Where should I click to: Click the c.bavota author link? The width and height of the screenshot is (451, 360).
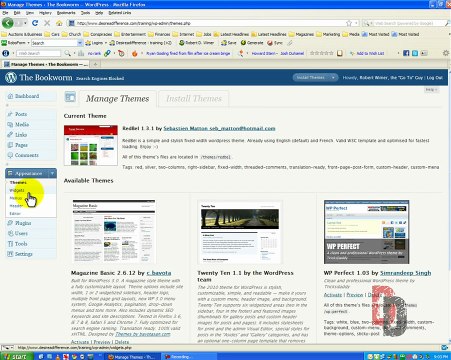pos(159,273)
